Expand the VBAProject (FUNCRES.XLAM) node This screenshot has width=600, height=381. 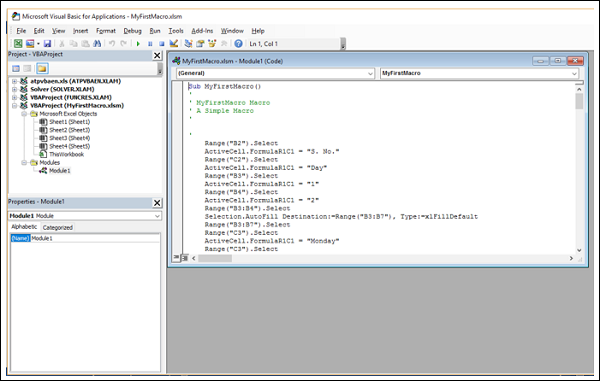click(14, 97)
